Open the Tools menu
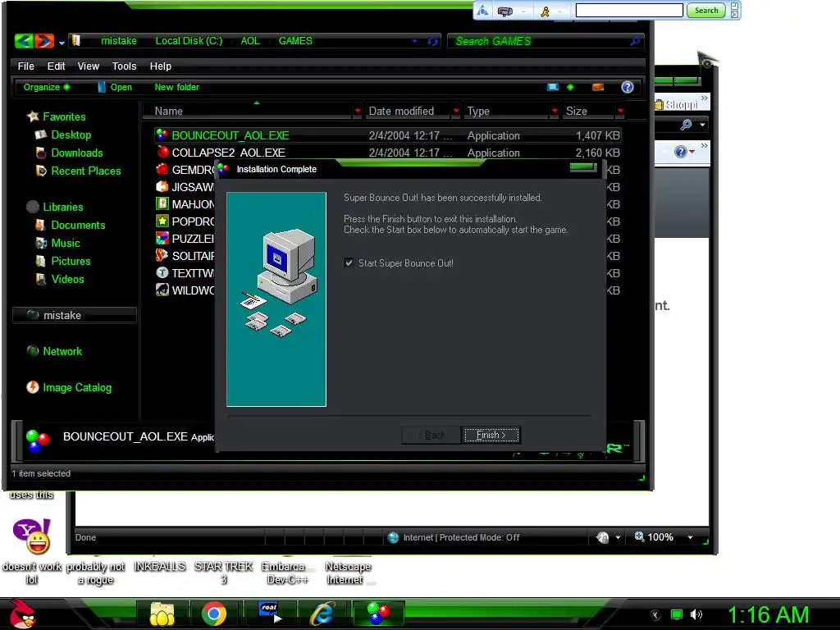 pyautogui.click(x=124, y=66)
